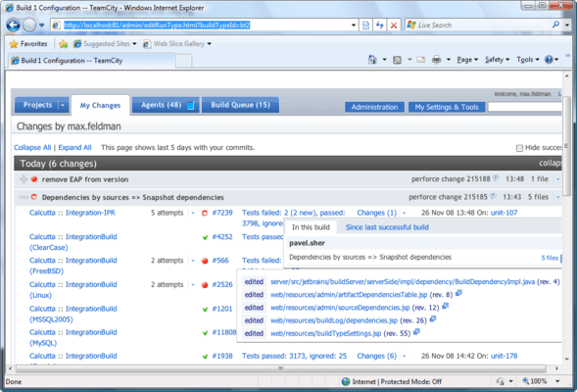Open Web Slice Gallery dropdown

(x=210, y=44)
